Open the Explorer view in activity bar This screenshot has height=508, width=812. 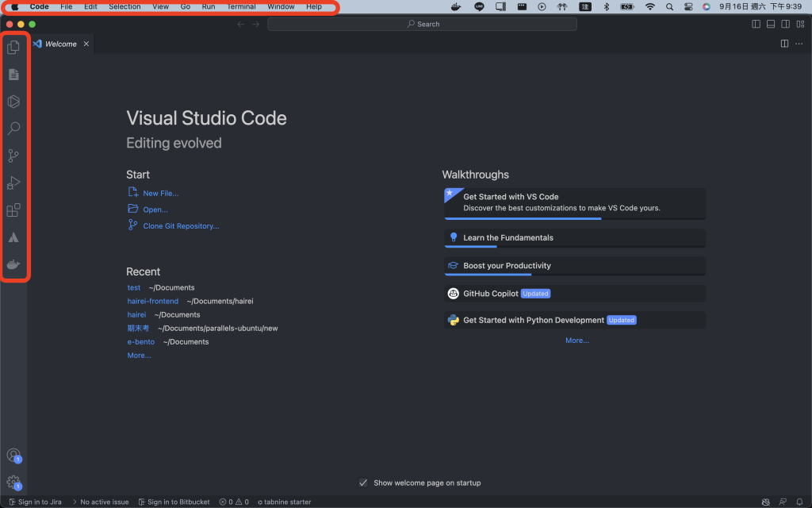click(13, 47)
